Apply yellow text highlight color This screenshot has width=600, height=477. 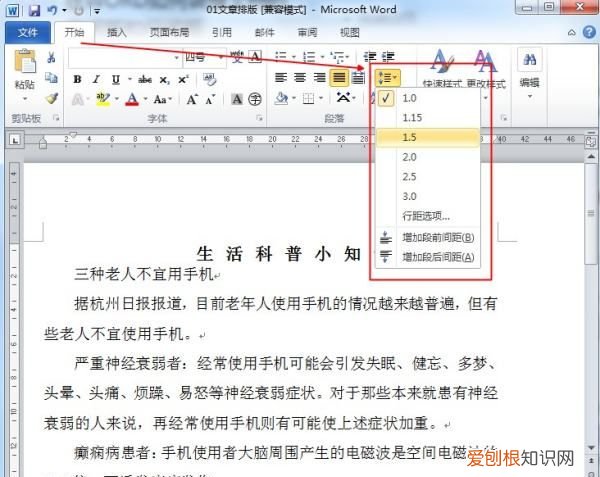(103, 99)
